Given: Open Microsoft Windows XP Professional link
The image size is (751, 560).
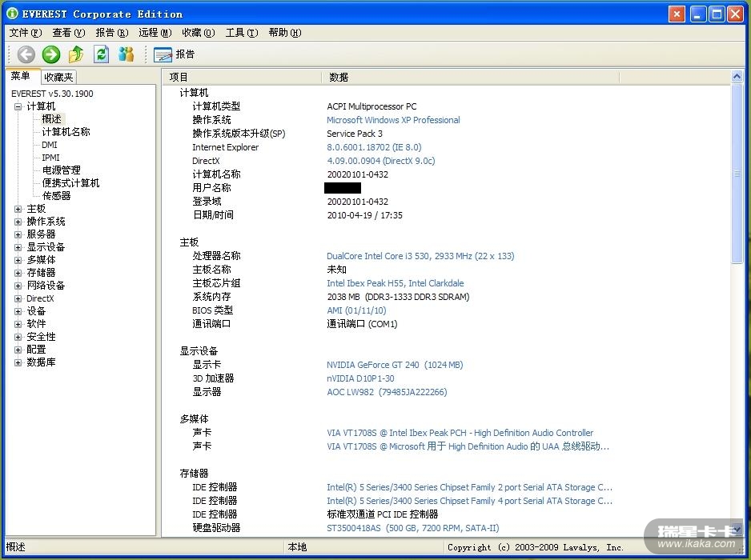Looking at the screenshot, I should click(x=393, y=120).
